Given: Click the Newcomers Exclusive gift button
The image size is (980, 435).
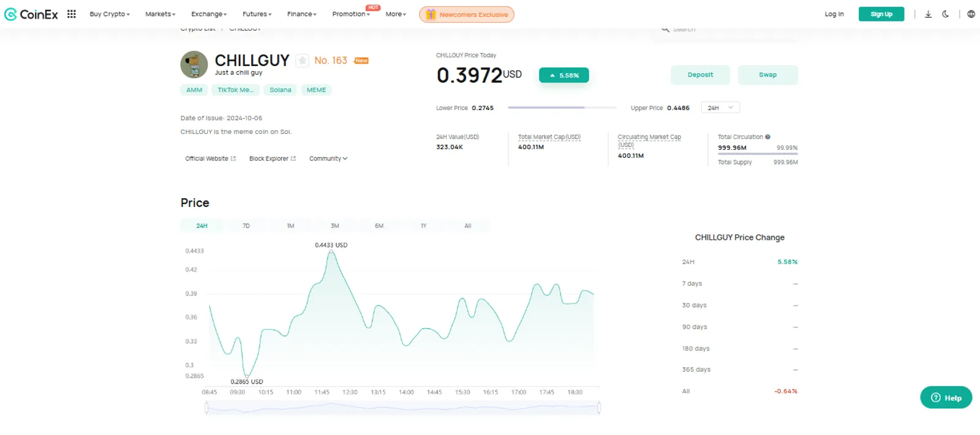Looking at the screenshot, I should (467, 14).
